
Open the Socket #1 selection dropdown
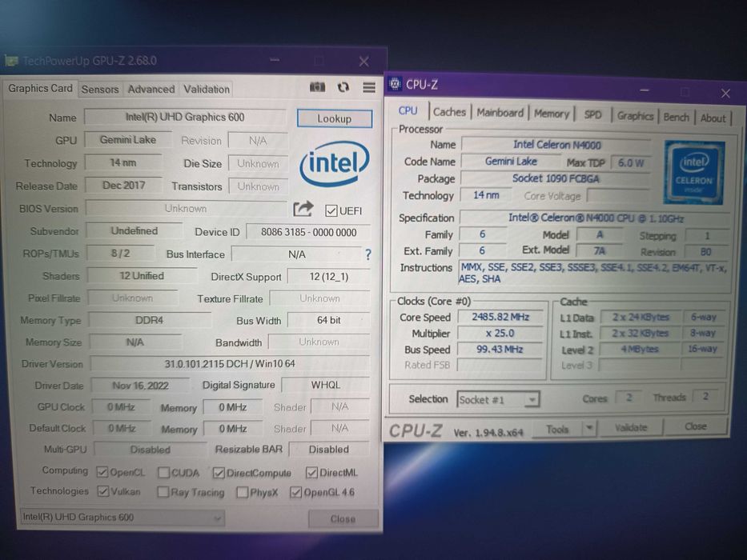tap(498, 399)
